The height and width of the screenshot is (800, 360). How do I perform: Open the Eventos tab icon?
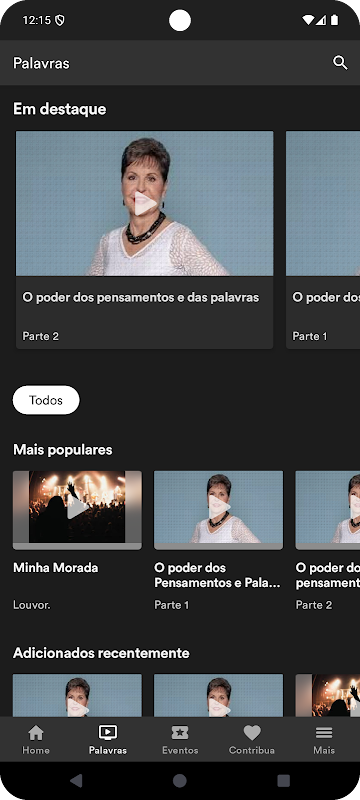click(179, 733)
